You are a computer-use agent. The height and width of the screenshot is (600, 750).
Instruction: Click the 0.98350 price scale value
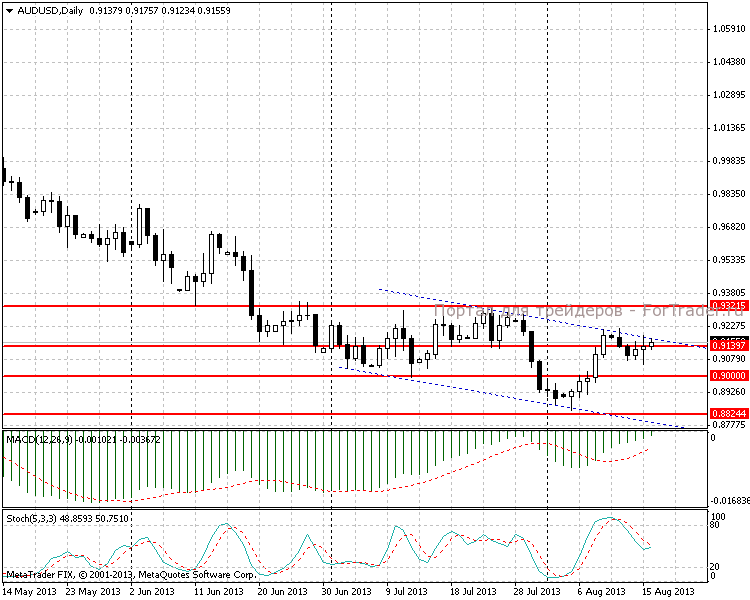tap(729, 194)
